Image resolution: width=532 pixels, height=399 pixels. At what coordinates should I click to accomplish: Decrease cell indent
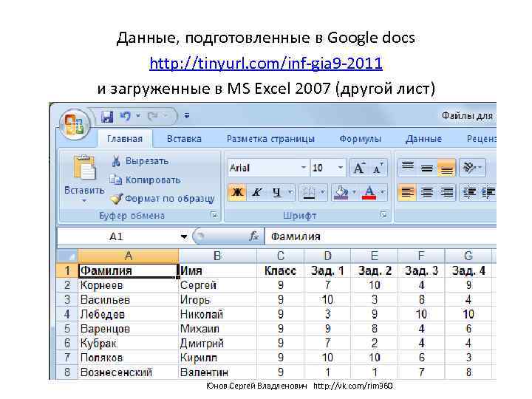(x=469, y=192)
